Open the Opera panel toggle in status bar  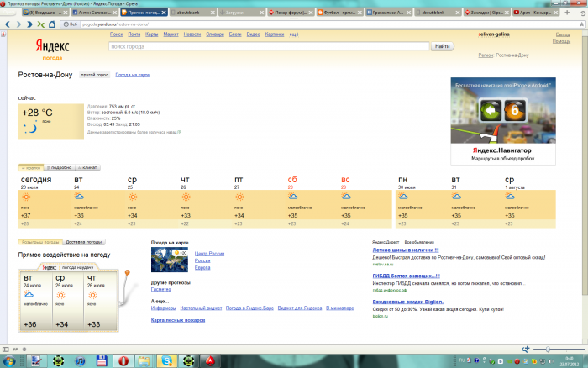coord(5,350)
